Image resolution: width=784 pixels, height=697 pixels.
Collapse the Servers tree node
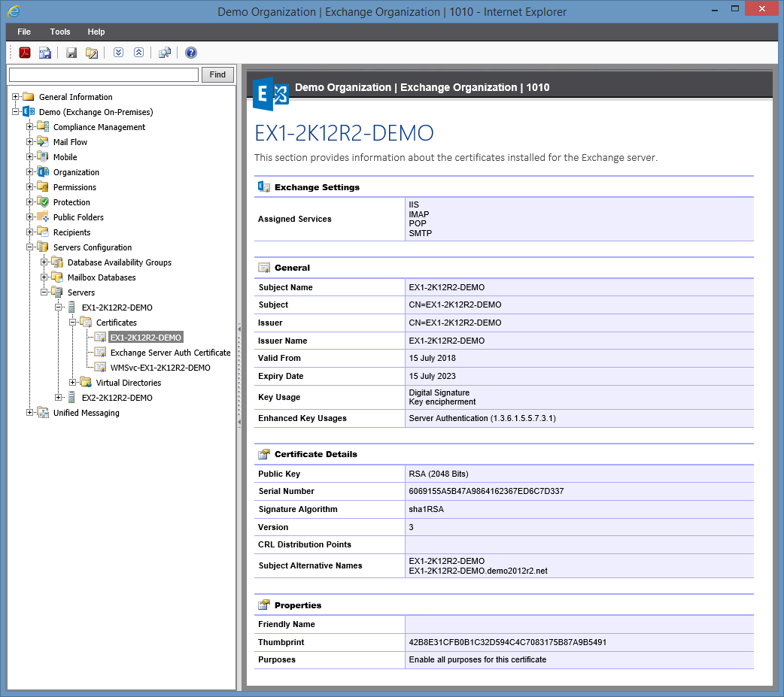[x=44, y=292]
